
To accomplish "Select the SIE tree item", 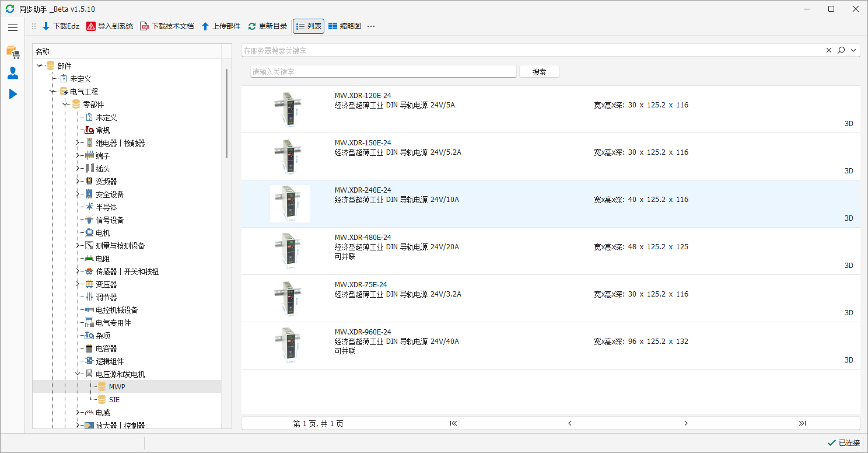I will coord(114,400).
